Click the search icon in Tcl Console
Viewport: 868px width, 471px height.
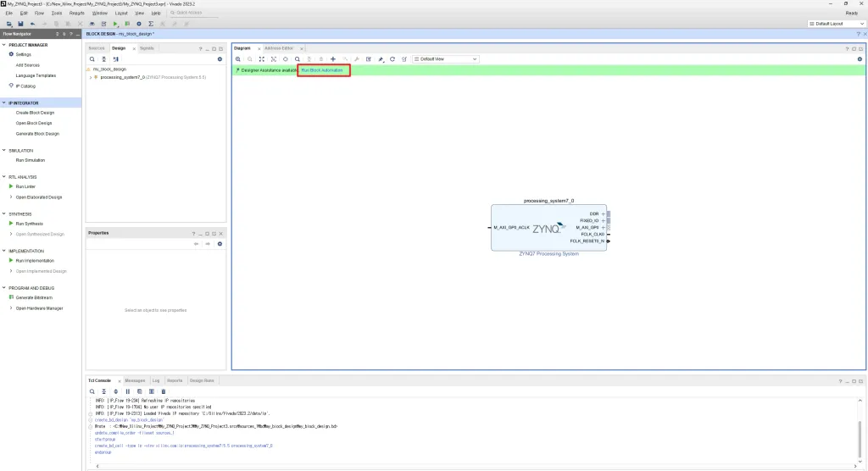[92, 391]
